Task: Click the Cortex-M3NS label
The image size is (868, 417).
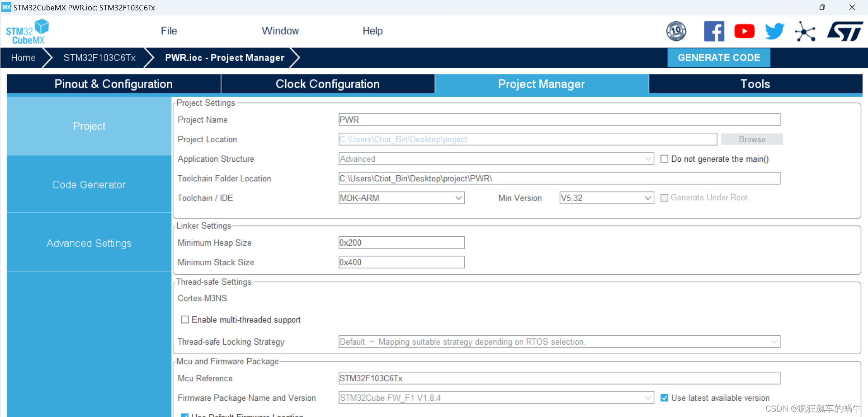Action: [202, 298]
